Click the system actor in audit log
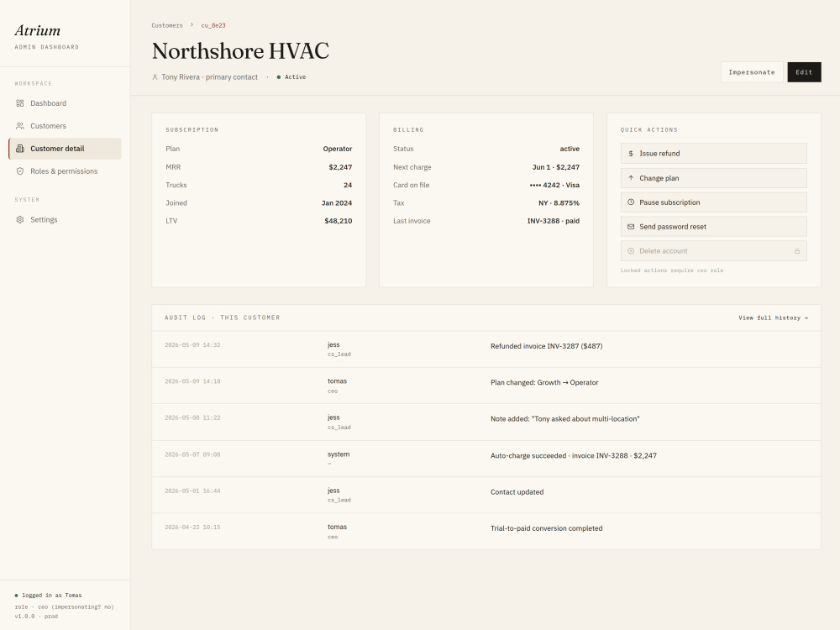Image resolution: width=840 pixels, height=630 pixels. point(339,454)
